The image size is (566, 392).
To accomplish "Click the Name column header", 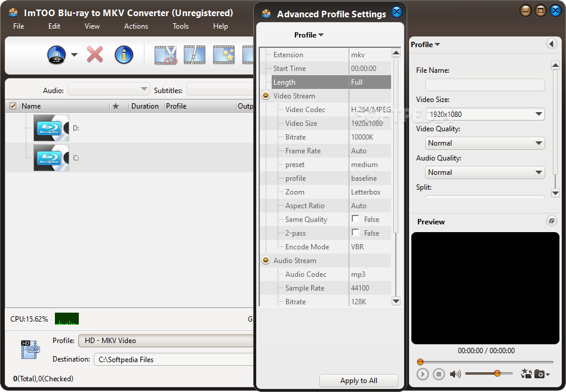I will 64,106.
